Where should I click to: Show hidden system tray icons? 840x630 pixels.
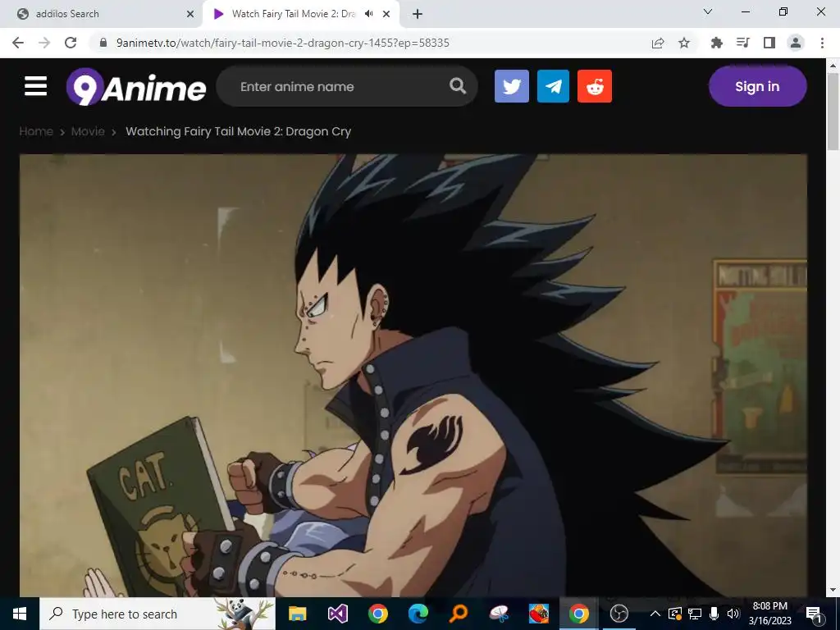coord(655,614)
